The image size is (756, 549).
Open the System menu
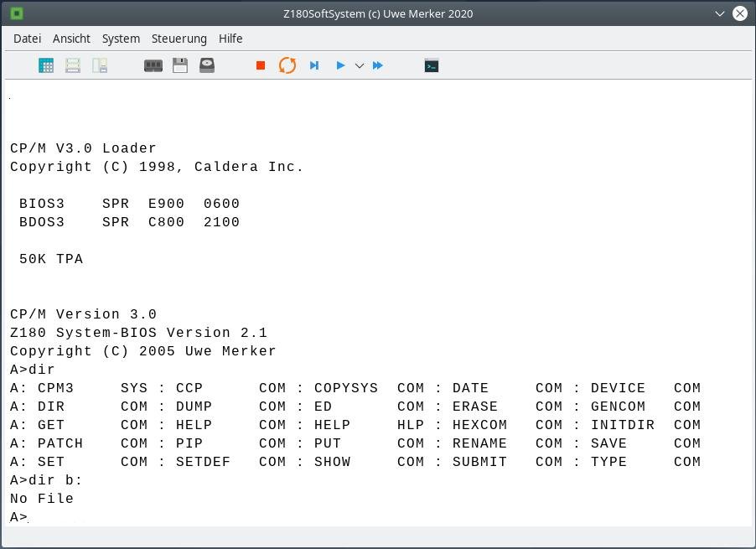point(121,39)
